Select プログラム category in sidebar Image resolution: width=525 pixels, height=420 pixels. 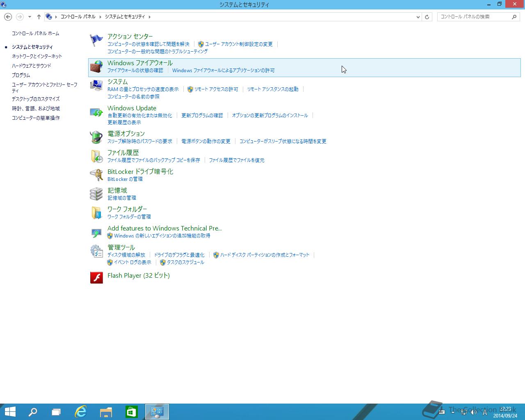[x=21, y=75]
